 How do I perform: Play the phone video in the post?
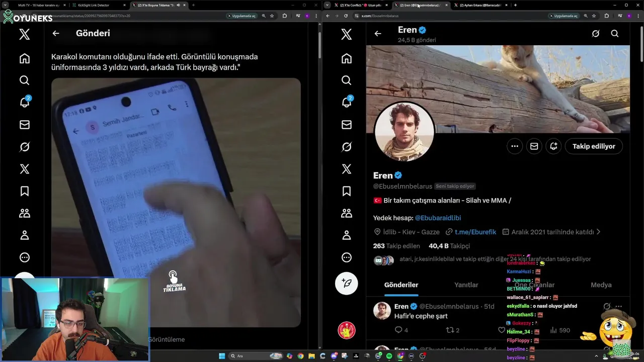[x=176, y=203]
